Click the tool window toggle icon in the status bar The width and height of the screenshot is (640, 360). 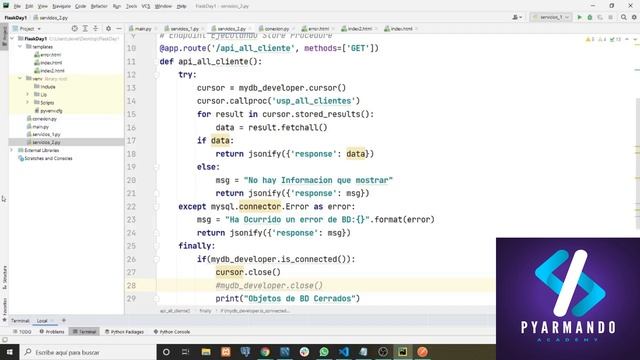4,340
